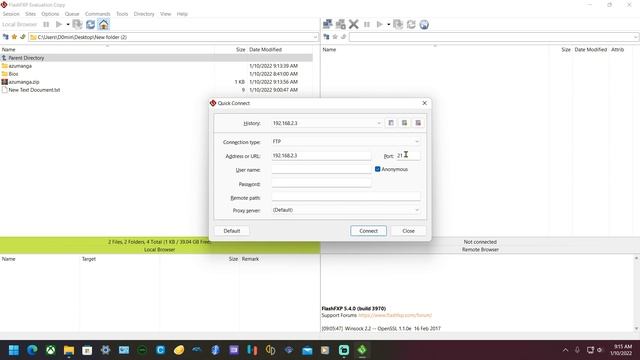640x360 pixels.
Task: Sort local list by Date Modified header
Action: pyautogui.click(x=266, y=49)
